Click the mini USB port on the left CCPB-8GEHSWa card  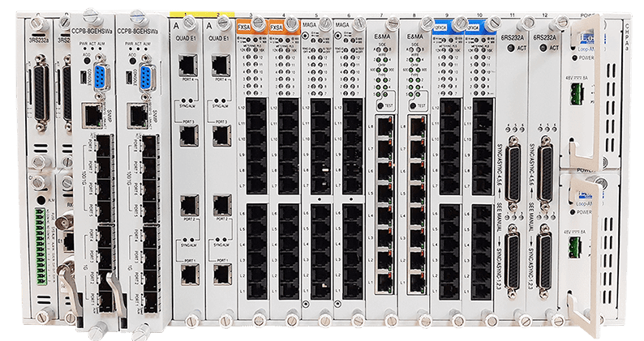[x=82, y=78]
